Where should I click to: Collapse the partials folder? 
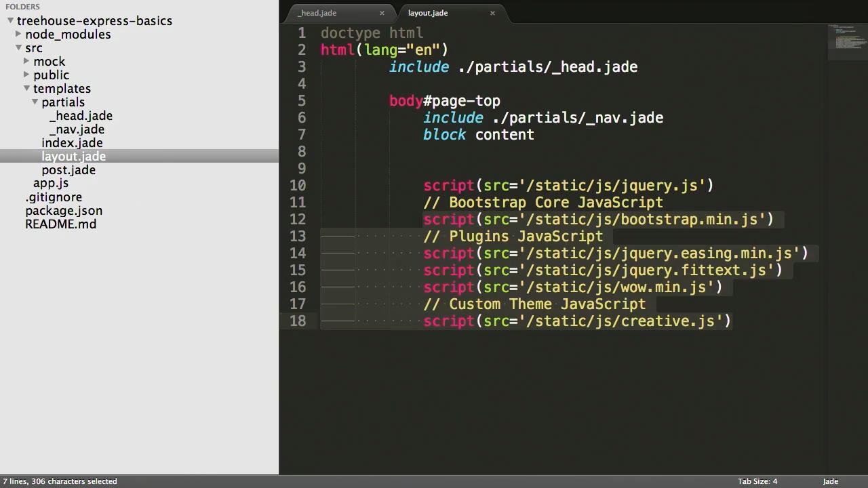point(35,102)
